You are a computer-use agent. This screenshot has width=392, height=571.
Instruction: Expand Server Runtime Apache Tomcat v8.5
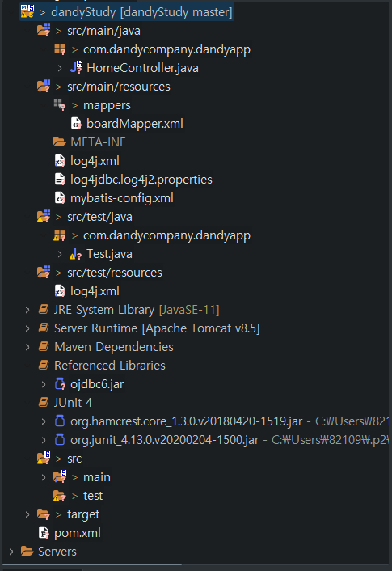click(x=27, y=328)
